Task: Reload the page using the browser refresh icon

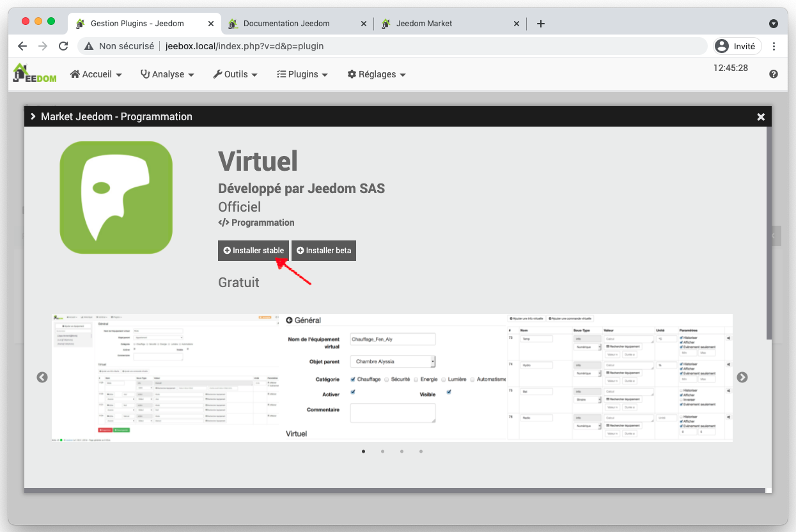Action: (x=63, y=46)
